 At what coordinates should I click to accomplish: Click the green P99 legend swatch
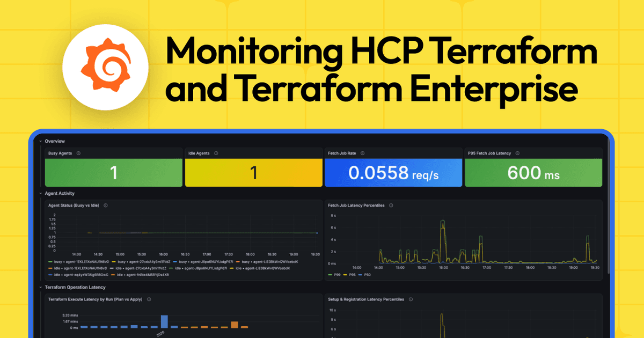tap(330, 274)
